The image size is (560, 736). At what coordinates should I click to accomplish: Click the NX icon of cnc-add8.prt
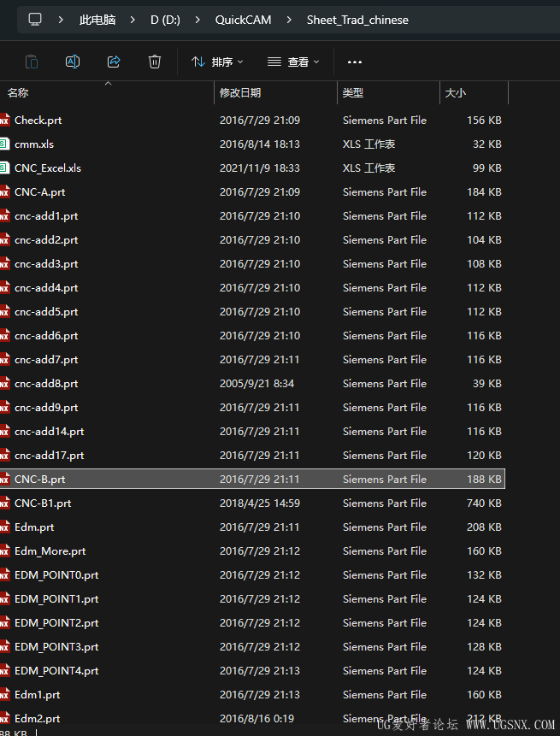tap(4, 384)
